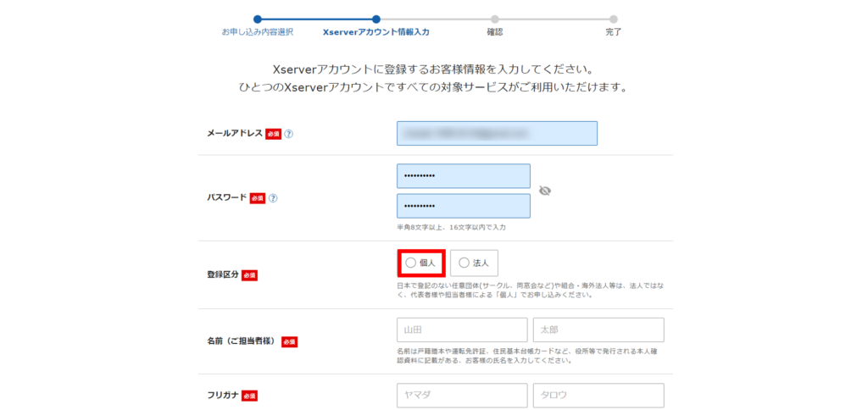868x410 pixels.
Task: Click the Xserverアカウント情報入力 step
Action: (376, 32)
